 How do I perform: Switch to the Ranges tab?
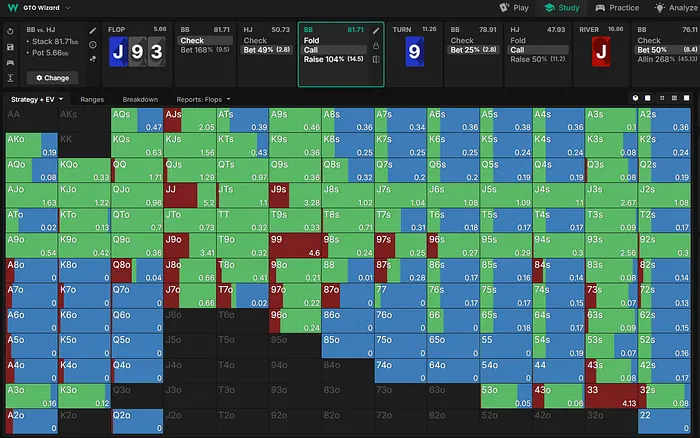92,99
